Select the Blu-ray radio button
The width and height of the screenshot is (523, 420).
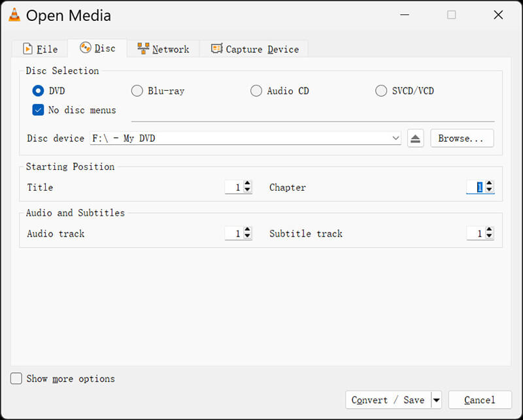coord(137,91)
